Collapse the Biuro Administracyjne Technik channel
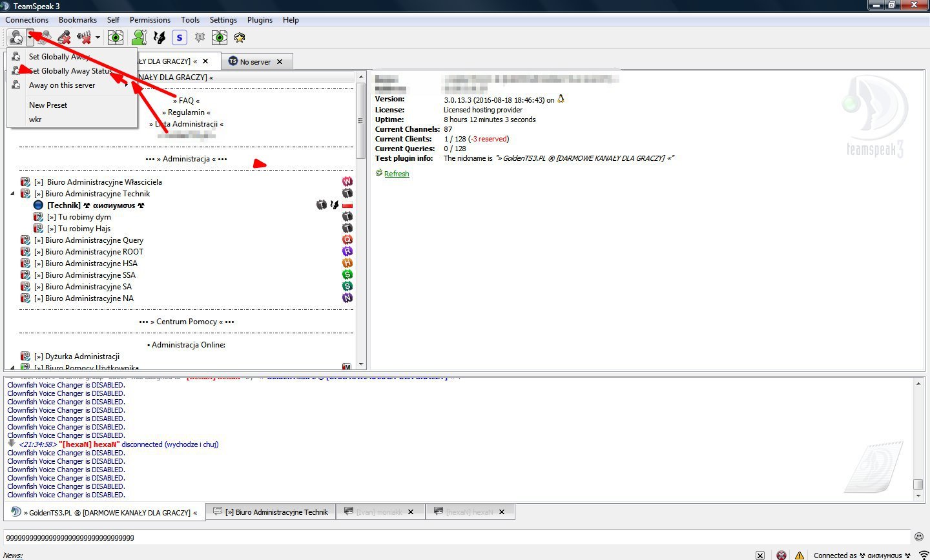Screen dimensions: 930x560 [12, 194]
